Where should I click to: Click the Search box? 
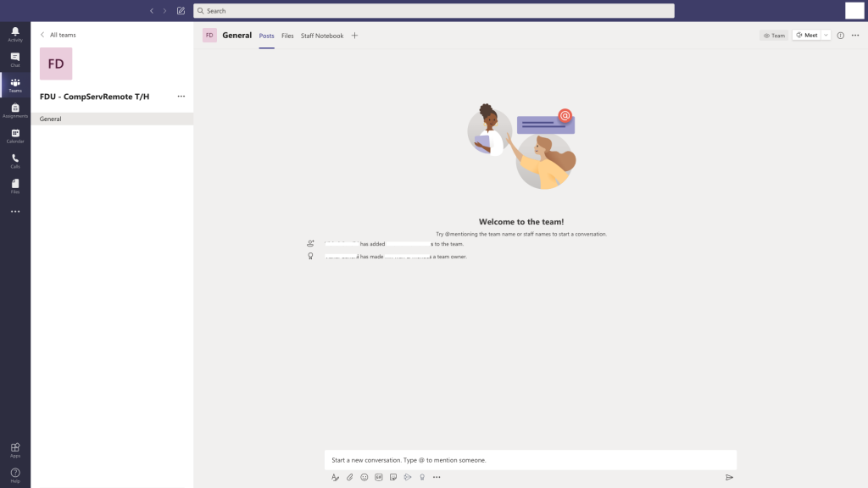point(433,10)
